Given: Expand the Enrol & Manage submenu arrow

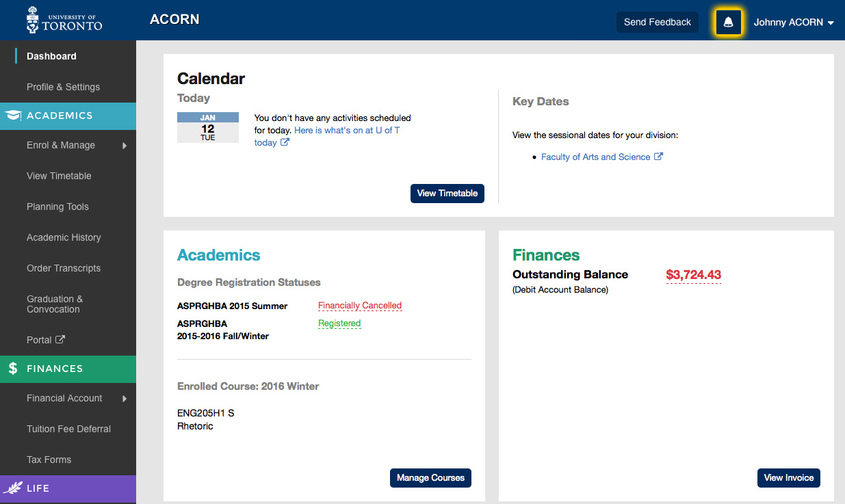Looking at the screenshot, I should (125, 145).
